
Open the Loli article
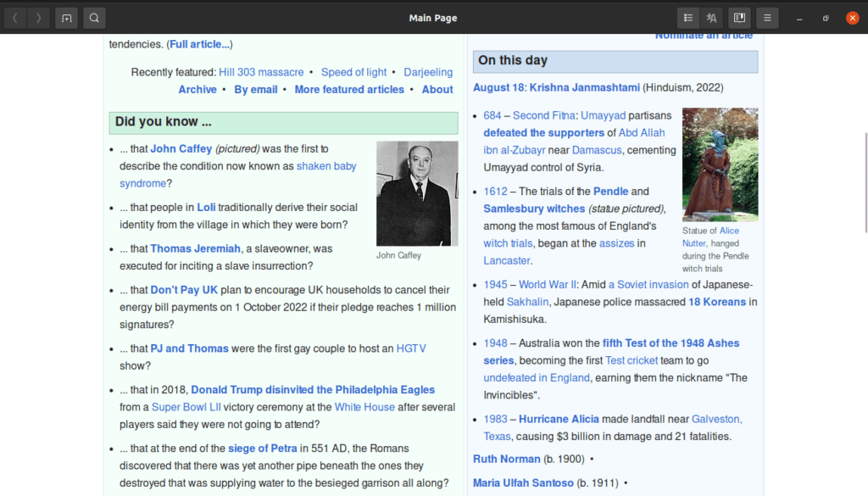point(206,208)
